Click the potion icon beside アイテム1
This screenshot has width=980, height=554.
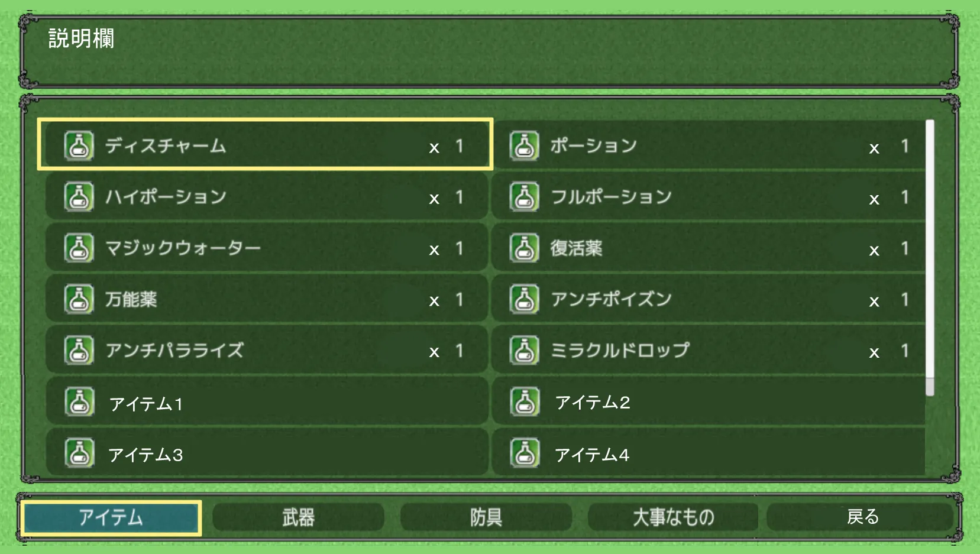[79, 402]
